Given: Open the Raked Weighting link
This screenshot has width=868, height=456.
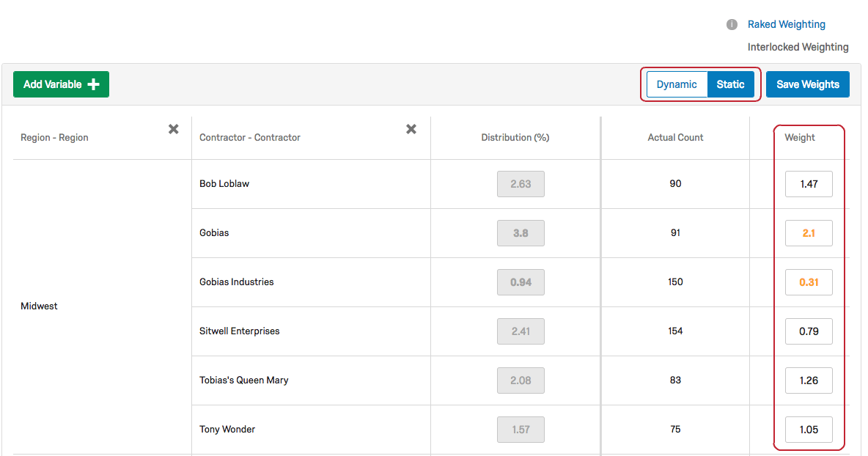Looking at the screenshot, I should click(x=786, y=24).
